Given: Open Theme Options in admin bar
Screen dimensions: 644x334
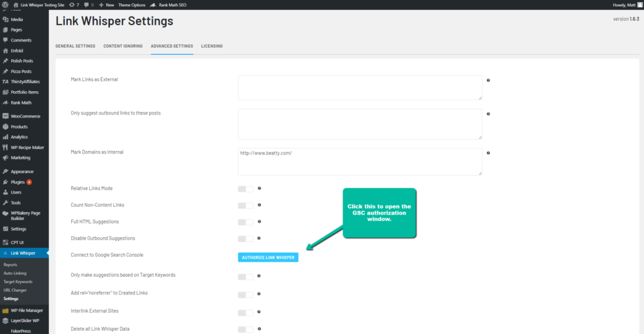Looking at the screenshot, I should 132,5.
